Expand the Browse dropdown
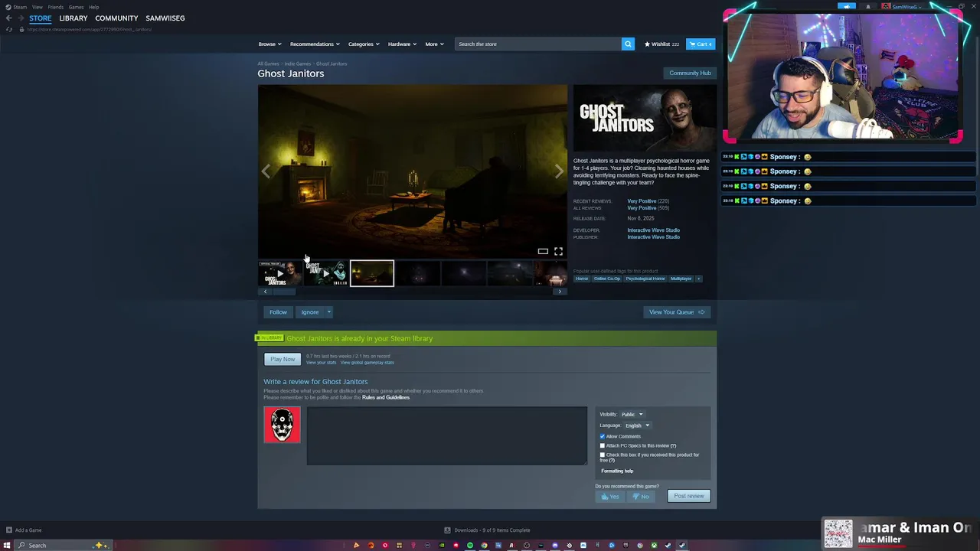Screen dimensions: 980x551 click(x=269, y=44)
